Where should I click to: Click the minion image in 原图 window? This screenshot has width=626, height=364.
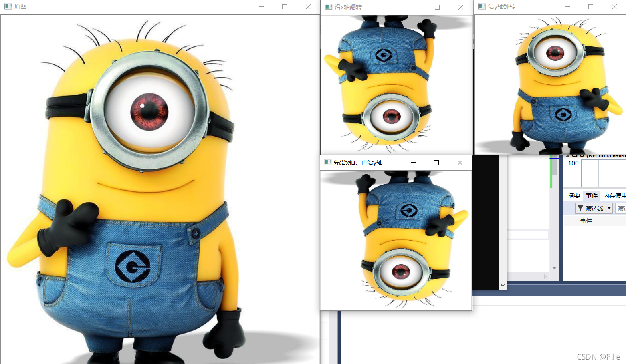(160, 189)
